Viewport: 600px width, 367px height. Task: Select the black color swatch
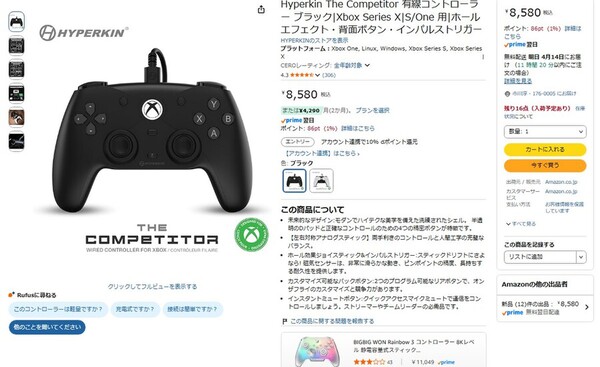(294, 181)
